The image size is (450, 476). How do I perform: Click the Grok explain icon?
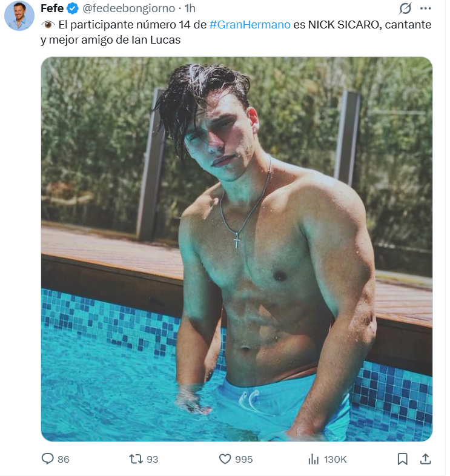(x=405, y=8)
